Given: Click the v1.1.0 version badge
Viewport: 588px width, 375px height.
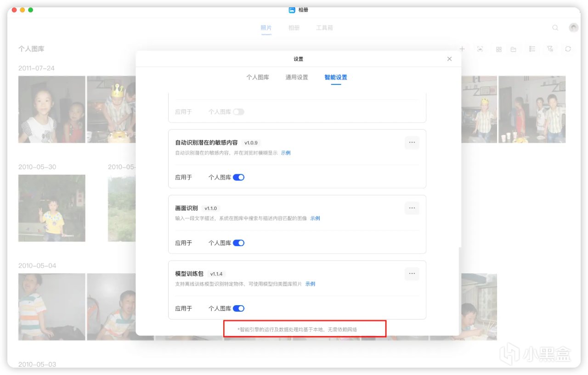Looking at the screenshot, I should pyautogui.click(x=210, y=208).
